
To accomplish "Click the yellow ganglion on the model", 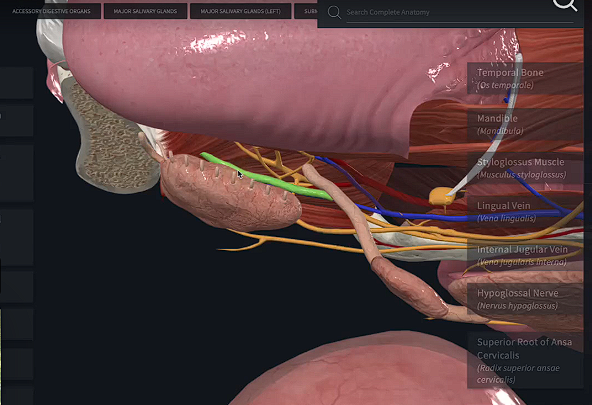I will [x=441, y=196].
